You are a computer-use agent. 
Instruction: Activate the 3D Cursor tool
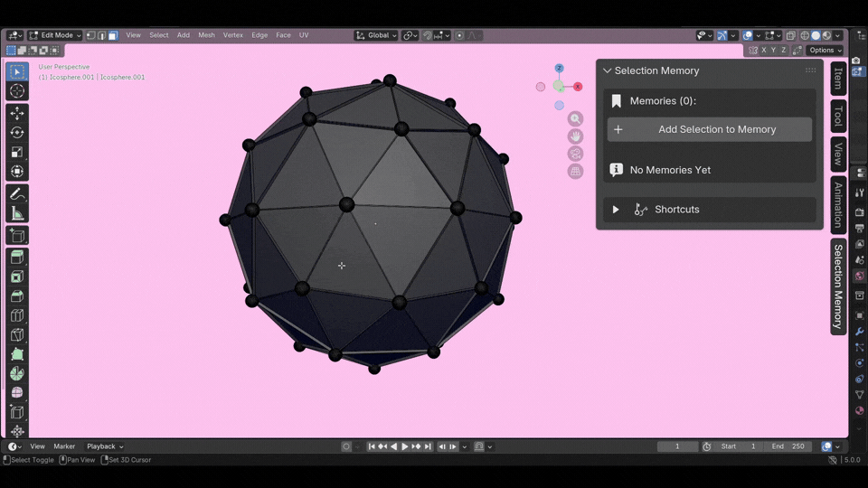point(17,90)
